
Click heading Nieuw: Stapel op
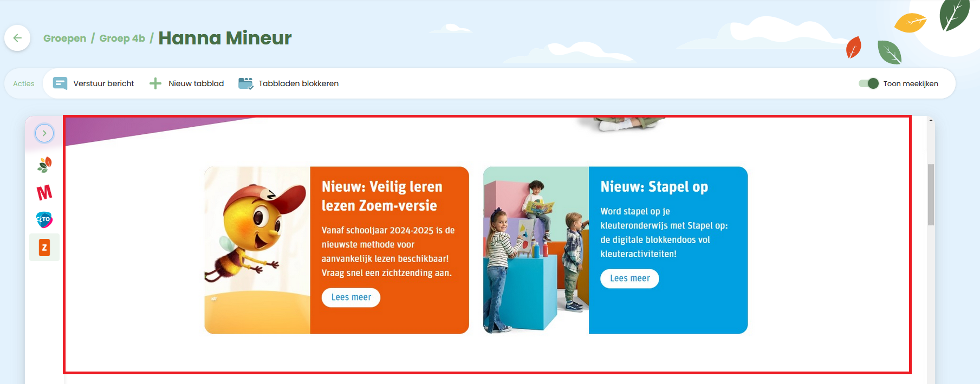pyautogui.click(x=654, y=187)
